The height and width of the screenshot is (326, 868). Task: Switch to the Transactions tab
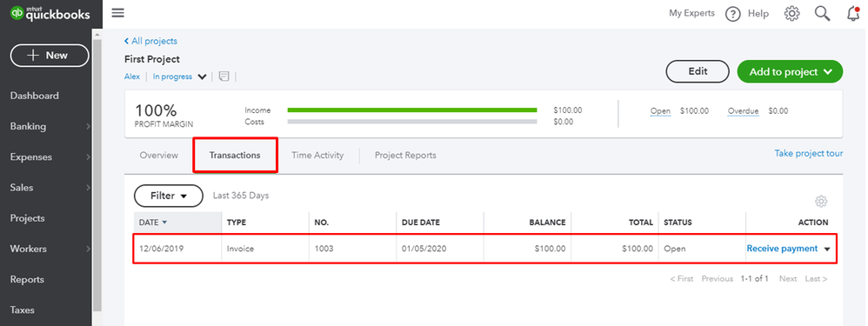235,156
